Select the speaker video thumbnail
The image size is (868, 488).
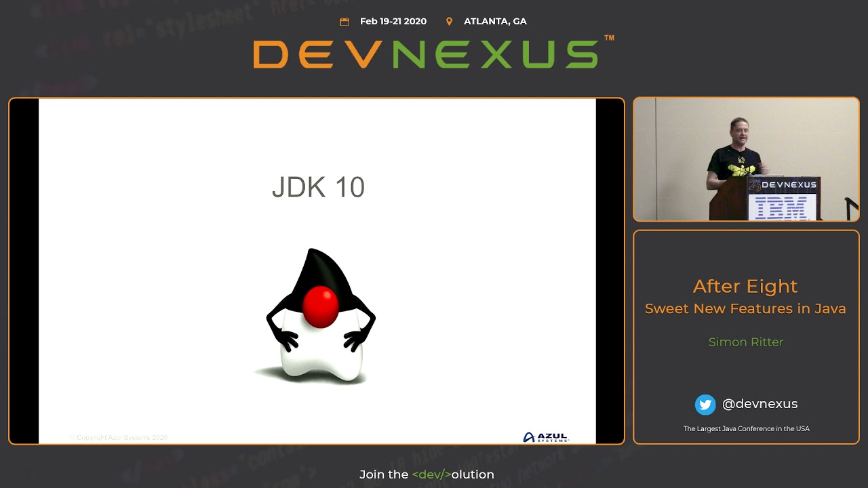point(746,159)
